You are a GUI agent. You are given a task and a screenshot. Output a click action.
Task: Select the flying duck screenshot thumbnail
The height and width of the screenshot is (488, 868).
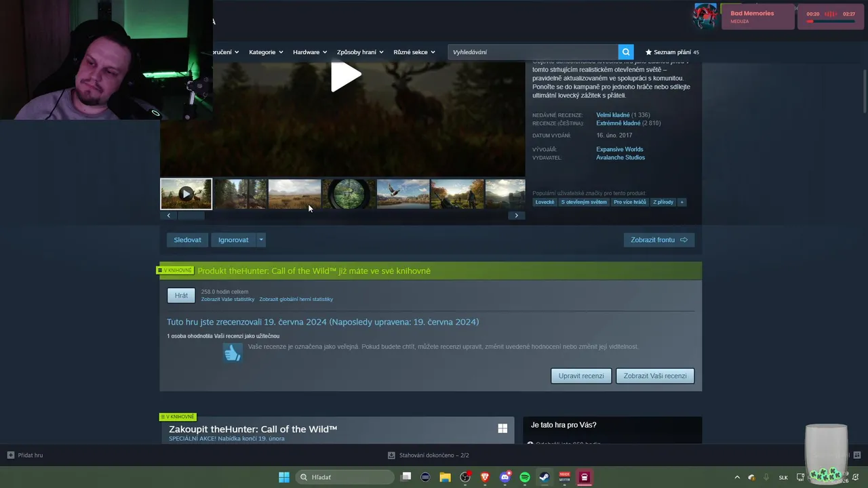tap(403, 194)
